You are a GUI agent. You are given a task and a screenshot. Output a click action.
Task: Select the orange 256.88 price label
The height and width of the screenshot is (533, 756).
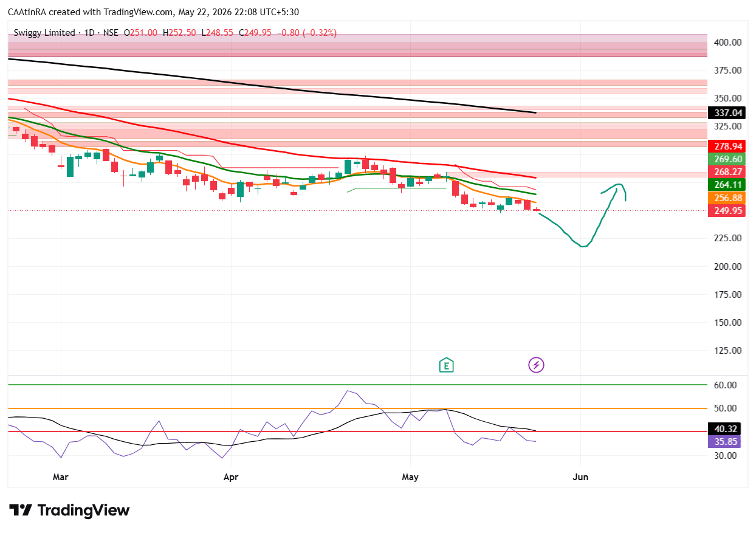(x=727, y=198)
